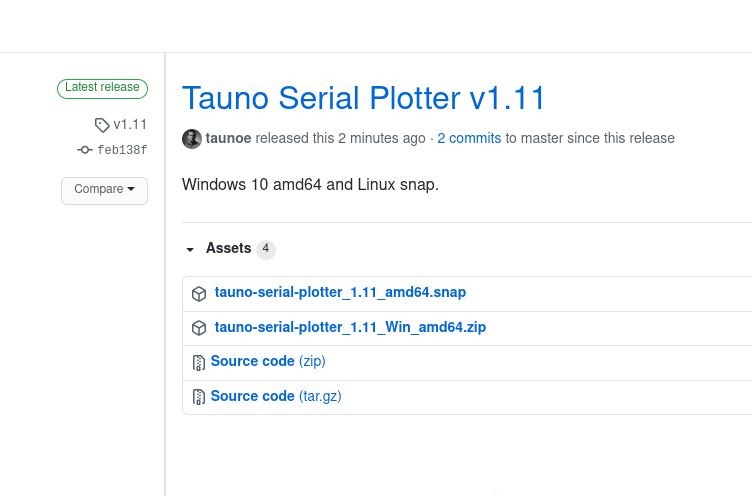Open the Compare dropdown
Image resolution: width=752 pixels, height=496 pixels.
(x=104, y=190)
